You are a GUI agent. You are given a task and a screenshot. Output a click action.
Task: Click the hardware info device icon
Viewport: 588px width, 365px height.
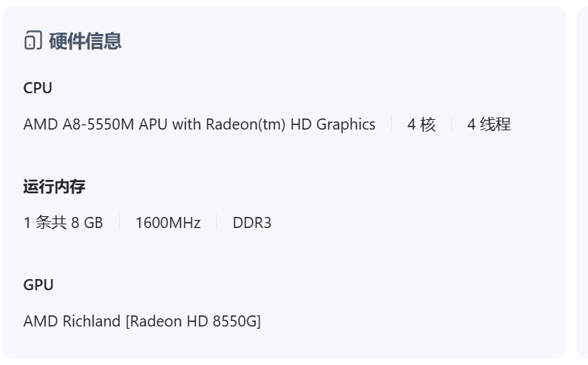pyautogui.click(x=33, y=41)
